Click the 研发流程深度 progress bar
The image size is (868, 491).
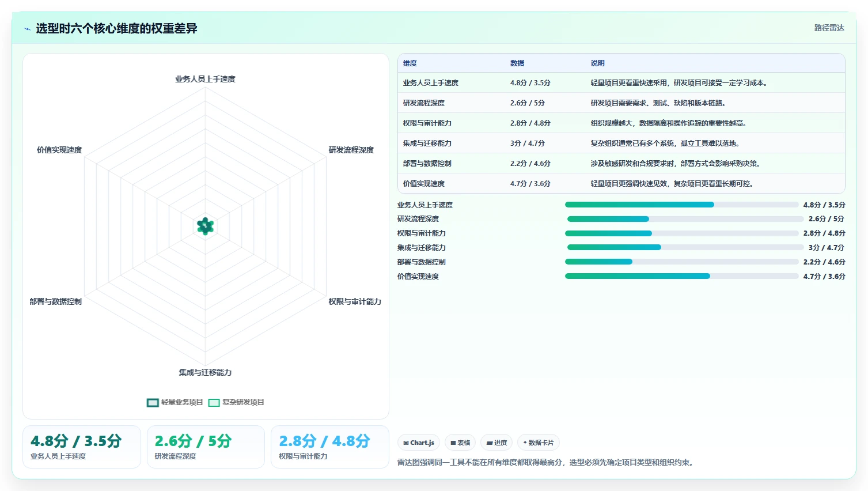click(x=685, y=219)
